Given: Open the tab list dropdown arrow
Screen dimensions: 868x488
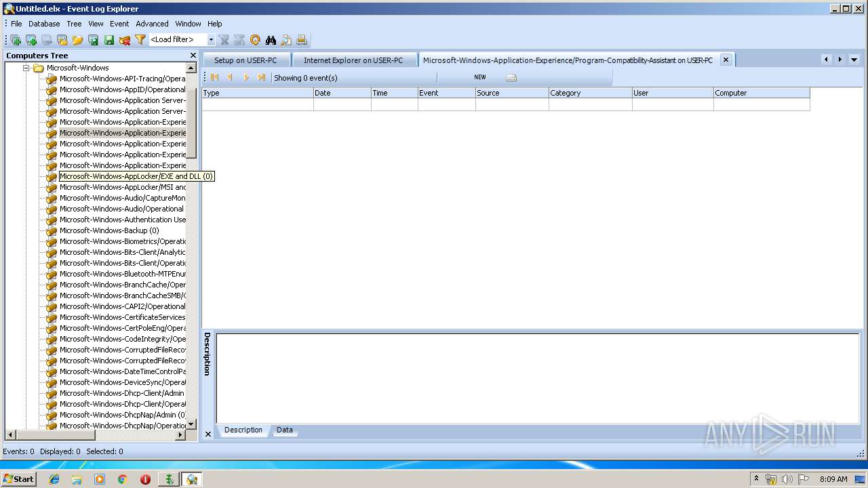Looking at the screenshot, I should [854, 60].
